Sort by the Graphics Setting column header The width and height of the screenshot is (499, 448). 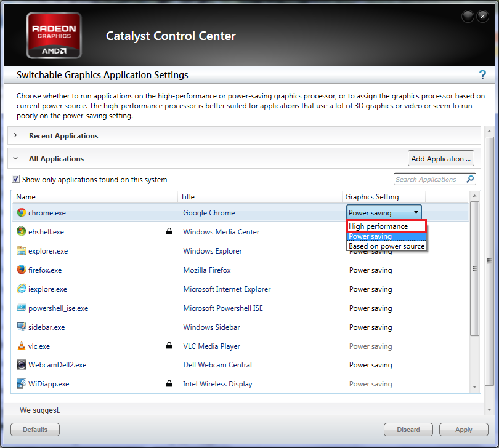384,197
